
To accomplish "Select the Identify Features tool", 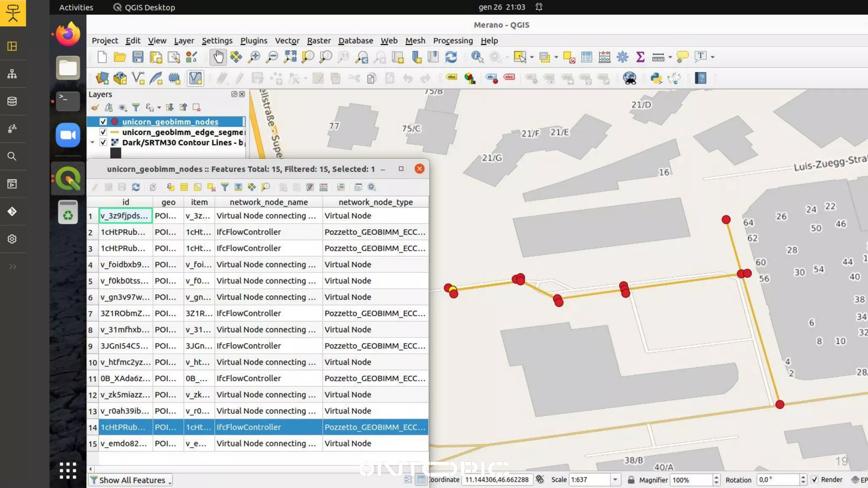I will point(477,57).
